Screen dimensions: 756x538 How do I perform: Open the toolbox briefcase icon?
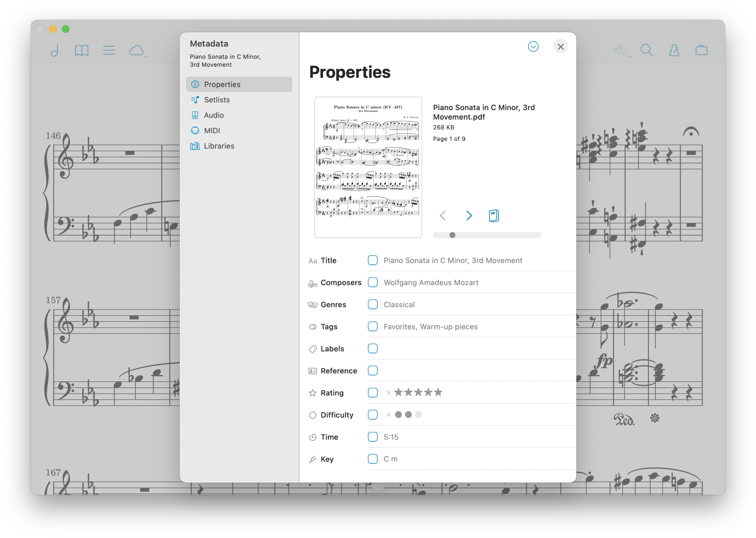click(701, 50)
